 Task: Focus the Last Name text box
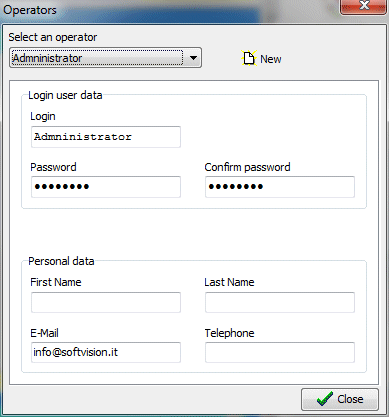click(x=280, y=302)
